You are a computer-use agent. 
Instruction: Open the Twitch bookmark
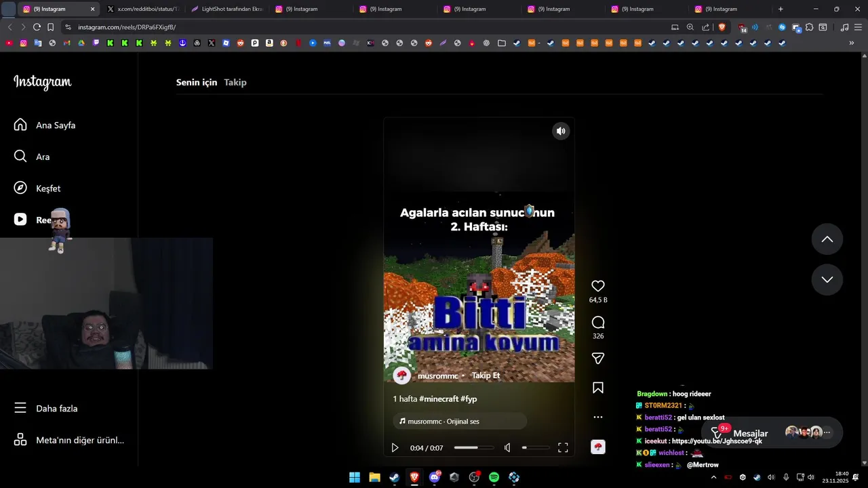[96, 43]
